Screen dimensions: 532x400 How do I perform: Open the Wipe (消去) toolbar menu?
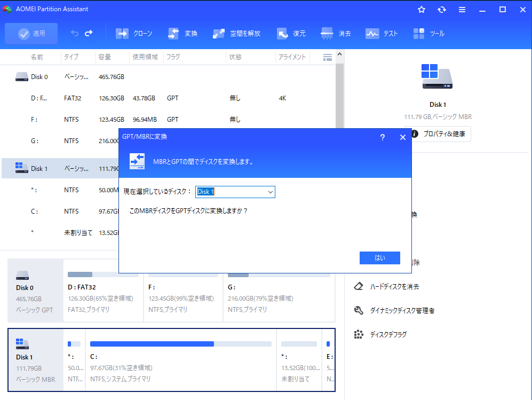[x=336, y=34]
